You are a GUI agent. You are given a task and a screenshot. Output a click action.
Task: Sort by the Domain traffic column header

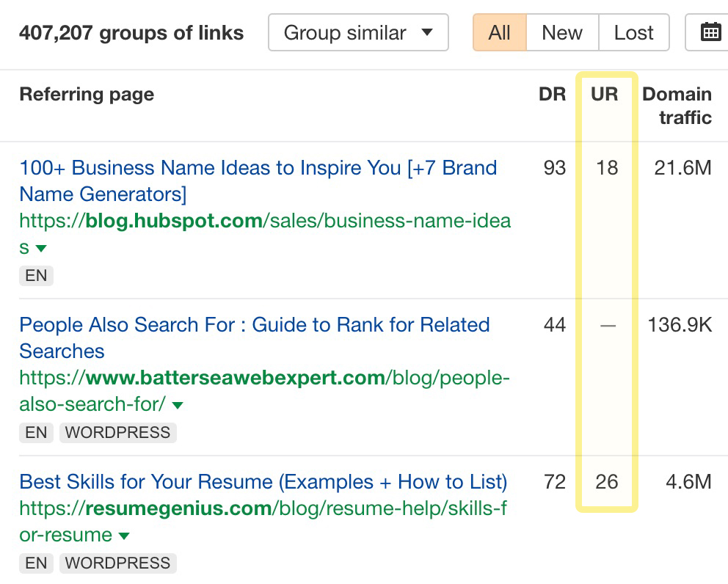click(677, 106)
